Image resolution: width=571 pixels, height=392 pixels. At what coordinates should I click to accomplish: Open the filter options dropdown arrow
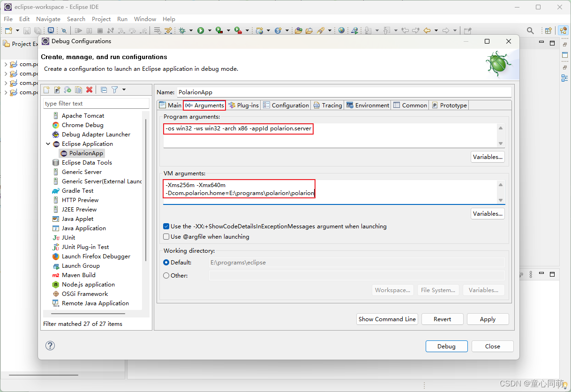124,90
